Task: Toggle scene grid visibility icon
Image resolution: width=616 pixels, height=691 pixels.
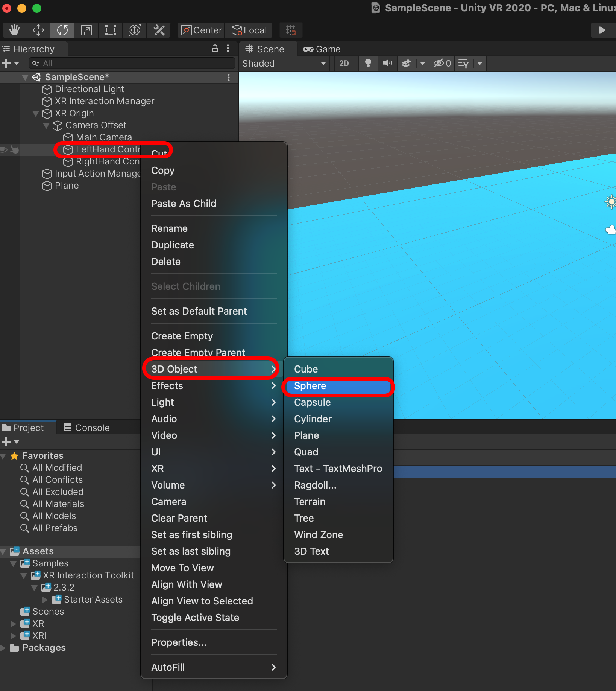Action: (463, 63)
